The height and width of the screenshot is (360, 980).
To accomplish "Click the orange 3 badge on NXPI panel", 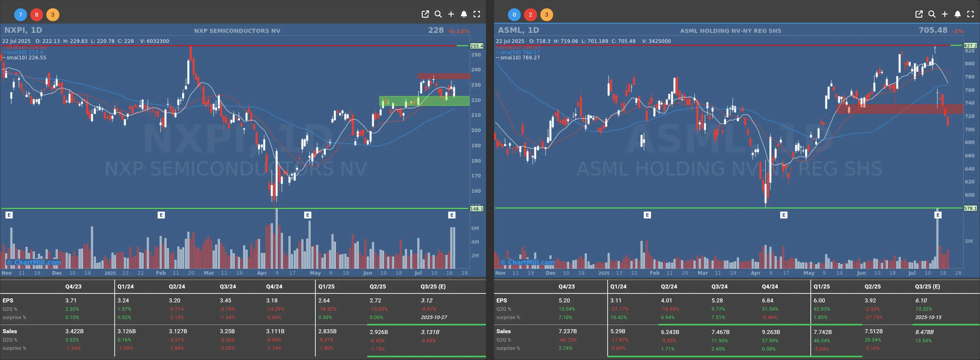I will coord(52,15).
